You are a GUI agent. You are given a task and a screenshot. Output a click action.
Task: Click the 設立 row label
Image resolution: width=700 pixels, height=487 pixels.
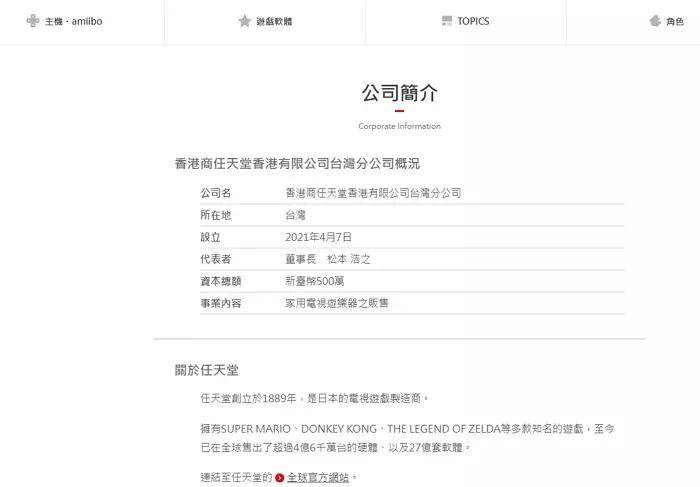[210, 237]
